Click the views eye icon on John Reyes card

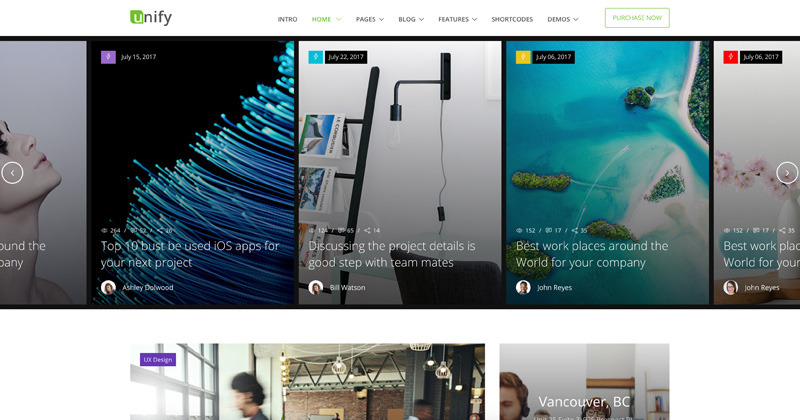(x=520, y=230)
